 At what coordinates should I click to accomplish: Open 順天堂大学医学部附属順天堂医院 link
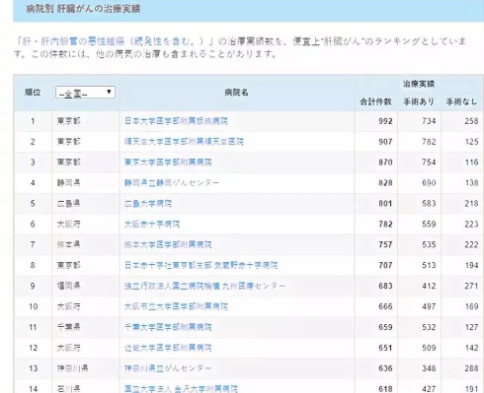tap(184, 142)
